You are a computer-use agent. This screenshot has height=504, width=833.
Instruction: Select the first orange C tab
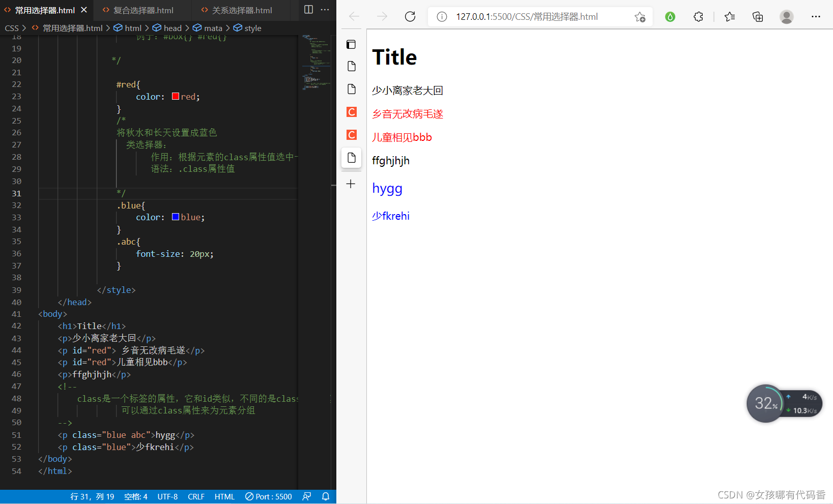click(351, 112)
